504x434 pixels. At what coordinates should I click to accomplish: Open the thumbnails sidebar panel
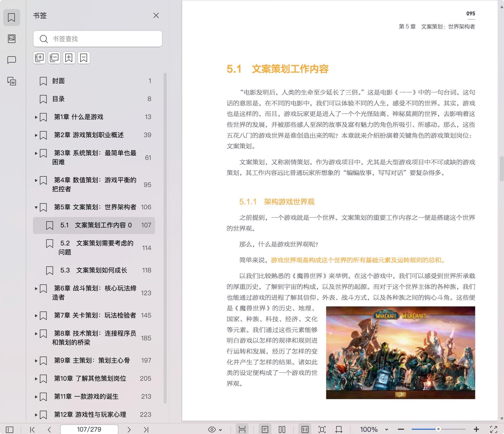pos(11,39)
